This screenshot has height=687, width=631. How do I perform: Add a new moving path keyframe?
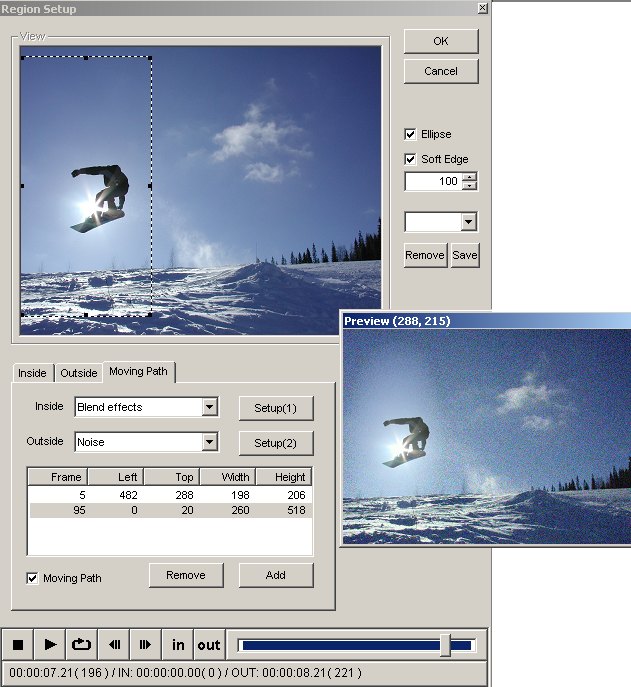point(276,575)
